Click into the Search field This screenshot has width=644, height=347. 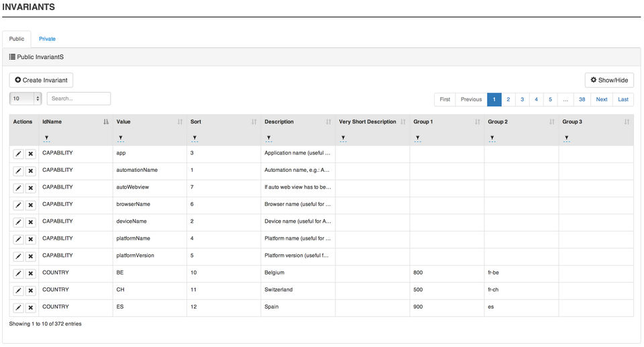click(x=78, y=99)
